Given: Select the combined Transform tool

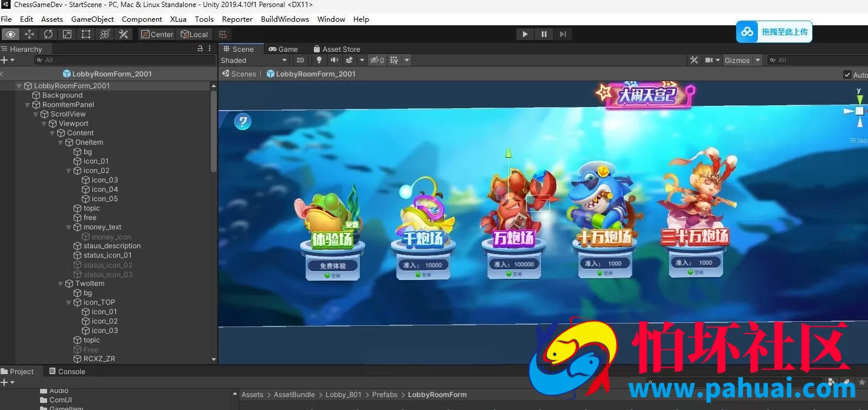Looking at the screenshot, I should tap(105, 34).
